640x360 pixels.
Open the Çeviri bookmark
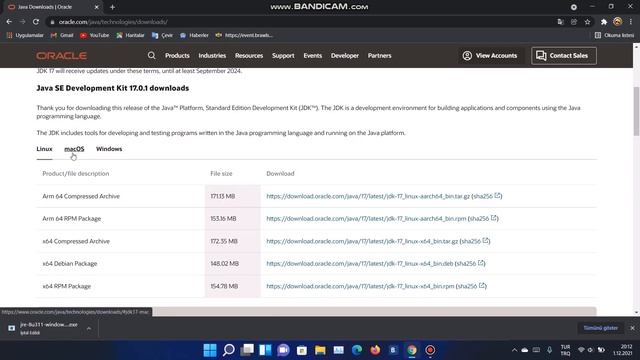point(162,36)
